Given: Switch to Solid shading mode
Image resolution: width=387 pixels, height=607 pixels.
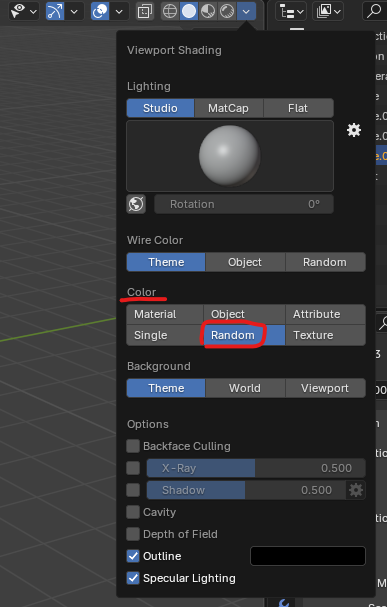Looking at the screenshot, I should 189,11.
